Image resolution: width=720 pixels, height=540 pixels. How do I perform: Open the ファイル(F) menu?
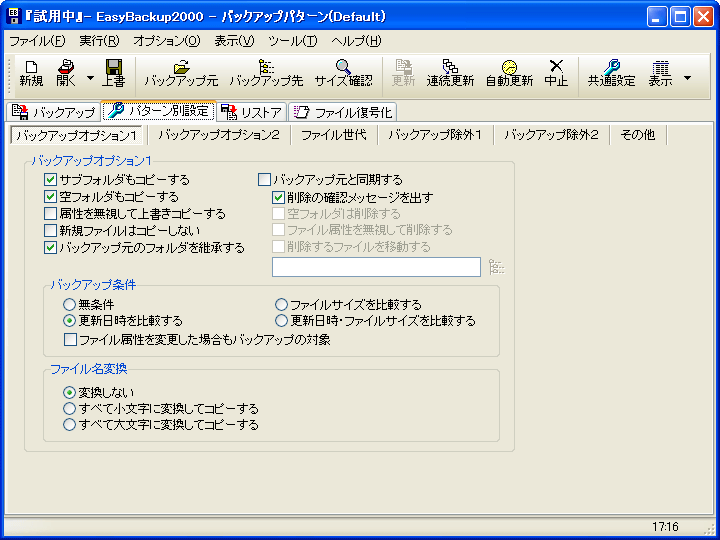pos(37,41)
